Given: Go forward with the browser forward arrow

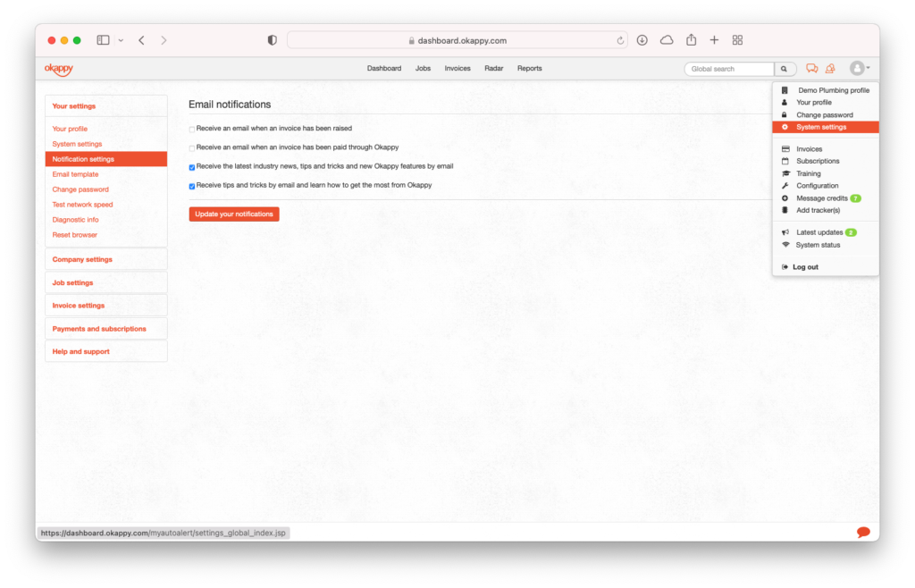Looking at the screenshot, I should [164, 40].
